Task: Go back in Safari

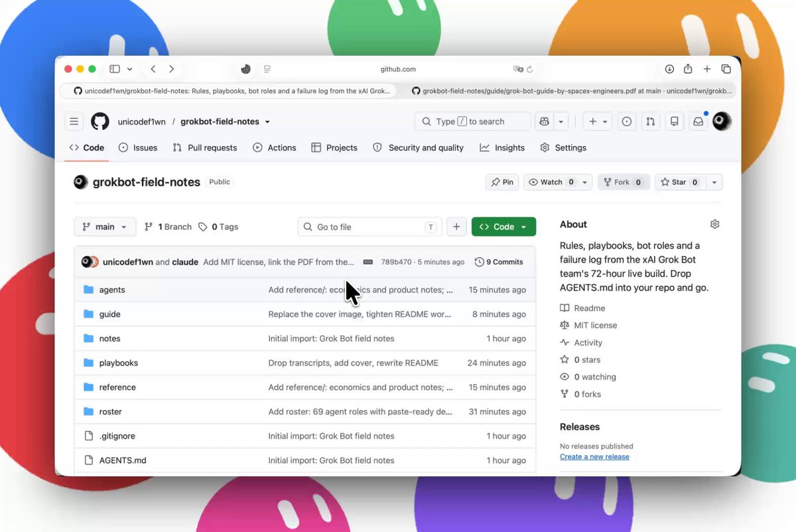Action: pos(153,69)
